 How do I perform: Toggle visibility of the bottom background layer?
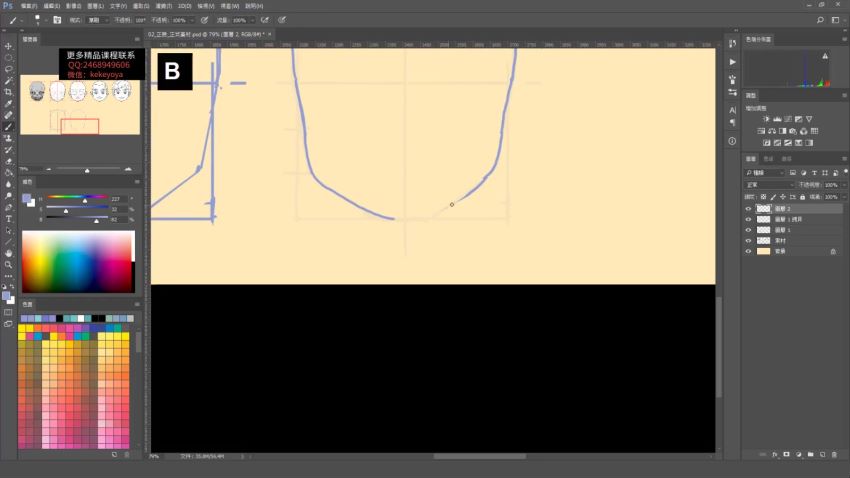749,251
